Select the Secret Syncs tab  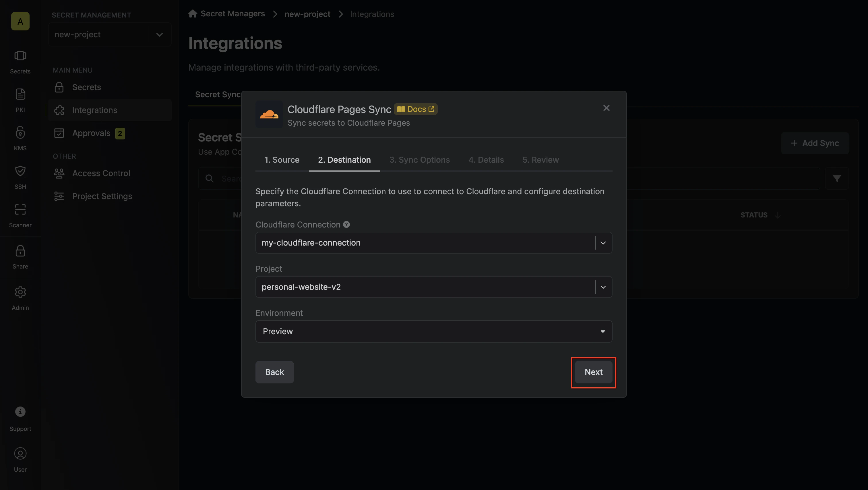point(218,94)
